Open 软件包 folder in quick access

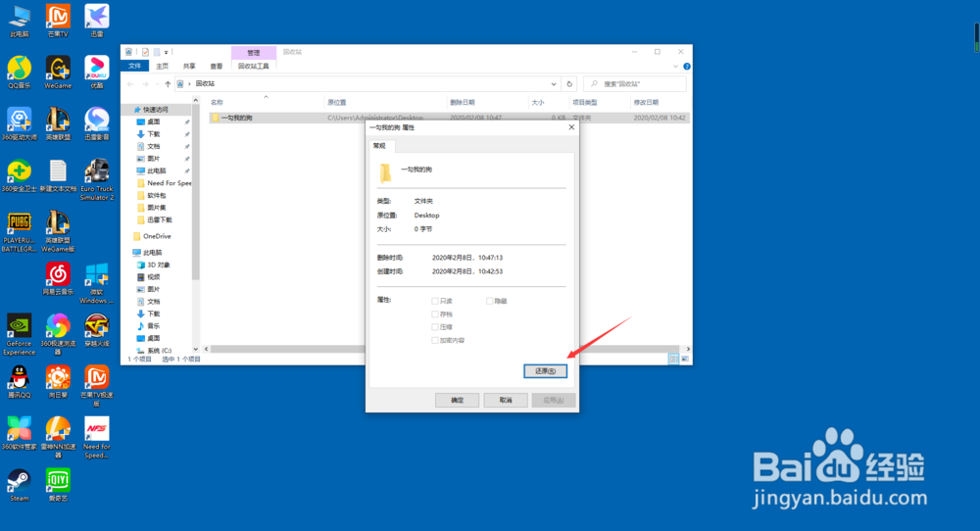156,196
